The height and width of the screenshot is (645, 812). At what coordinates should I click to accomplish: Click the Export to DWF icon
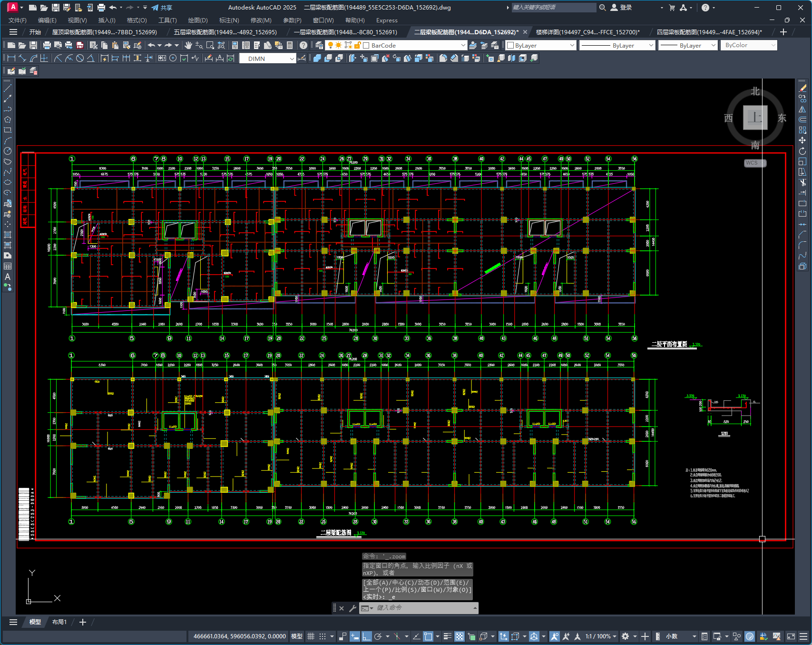pos(80,45)
